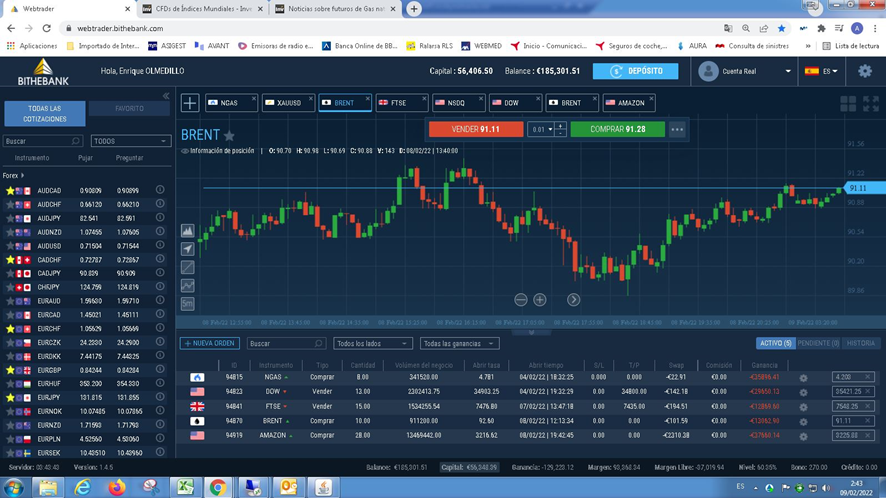Edit the NGAS position with its gear
This screenshot has height=498, width=886.
(x=804, y=378)
